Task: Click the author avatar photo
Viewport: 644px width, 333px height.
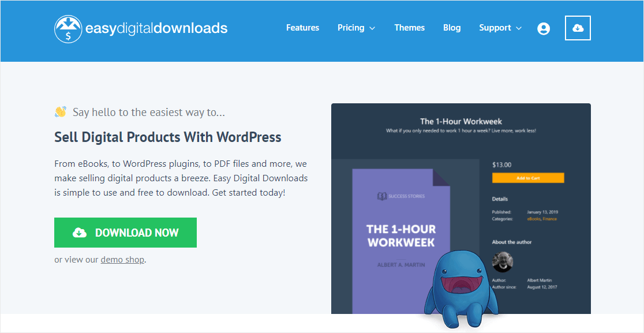Action: (502, 262)
